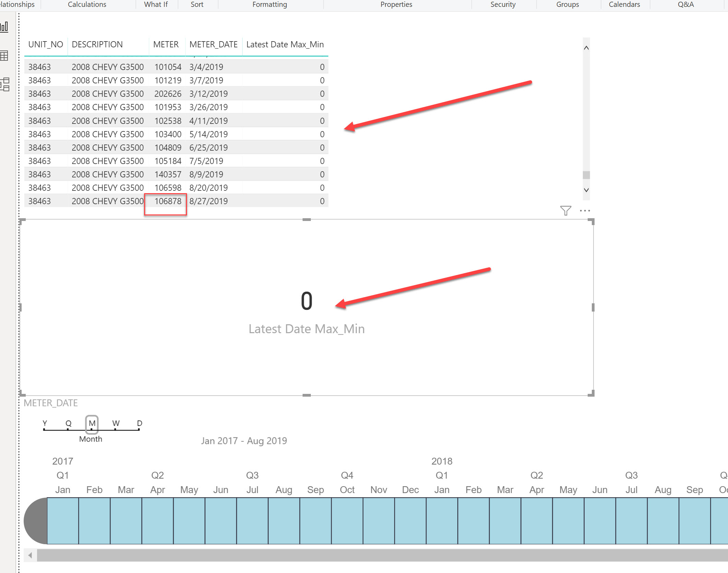Screen dimensions: 728x573
Task: Select the Jan 2017 timeline cell
Action: click(x=63, y=521)
